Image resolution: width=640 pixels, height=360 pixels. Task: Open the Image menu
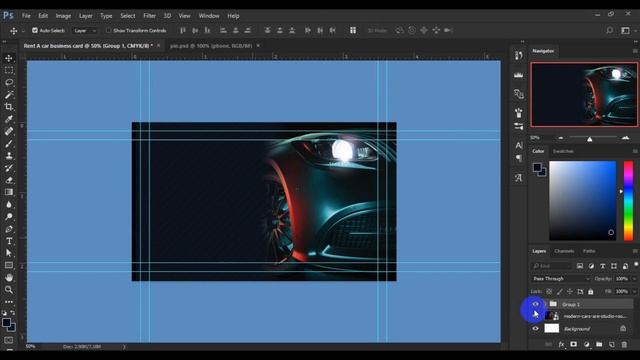63,16
